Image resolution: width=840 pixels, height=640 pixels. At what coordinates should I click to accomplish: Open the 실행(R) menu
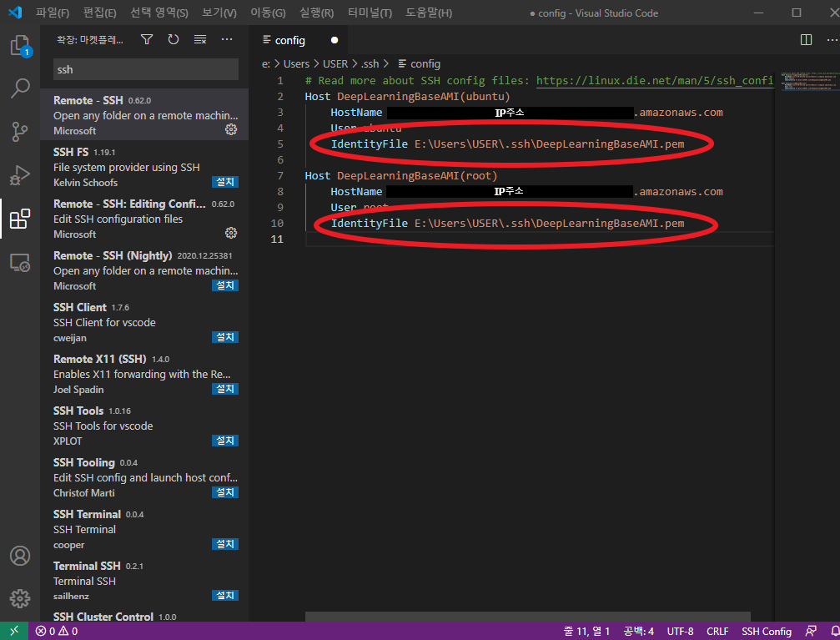tap(316, 13)
